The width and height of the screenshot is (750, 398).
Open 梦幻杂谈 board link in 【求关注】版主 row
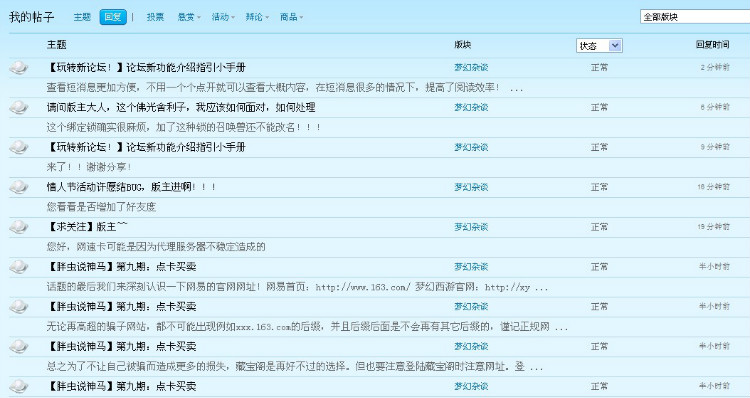471,227
